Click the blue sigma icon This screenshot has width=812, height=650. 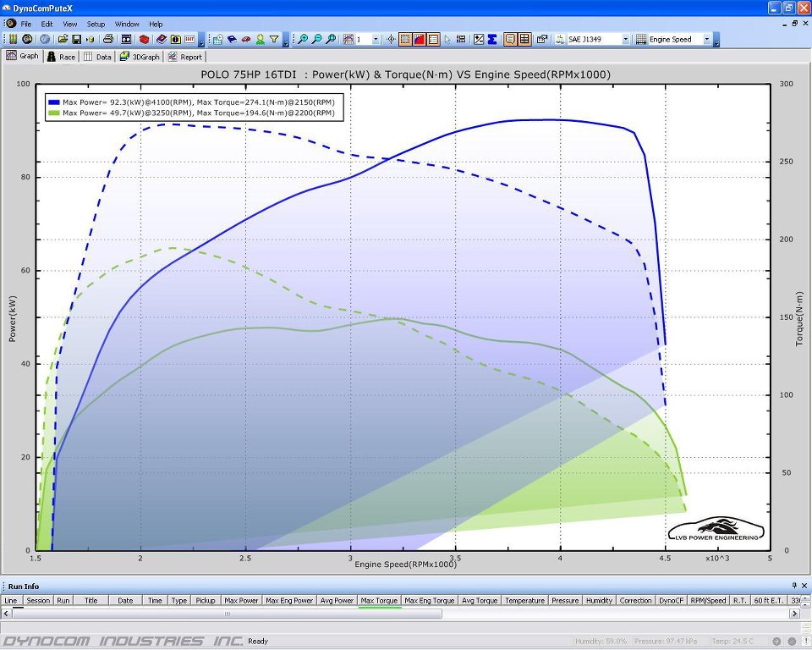pos(491,40)
